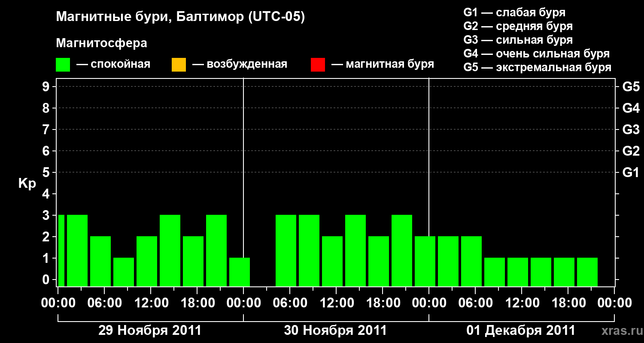Click the '12:00' time label for 01 Декабря
This screenshot has height=343, width=644.
(522, 303)
